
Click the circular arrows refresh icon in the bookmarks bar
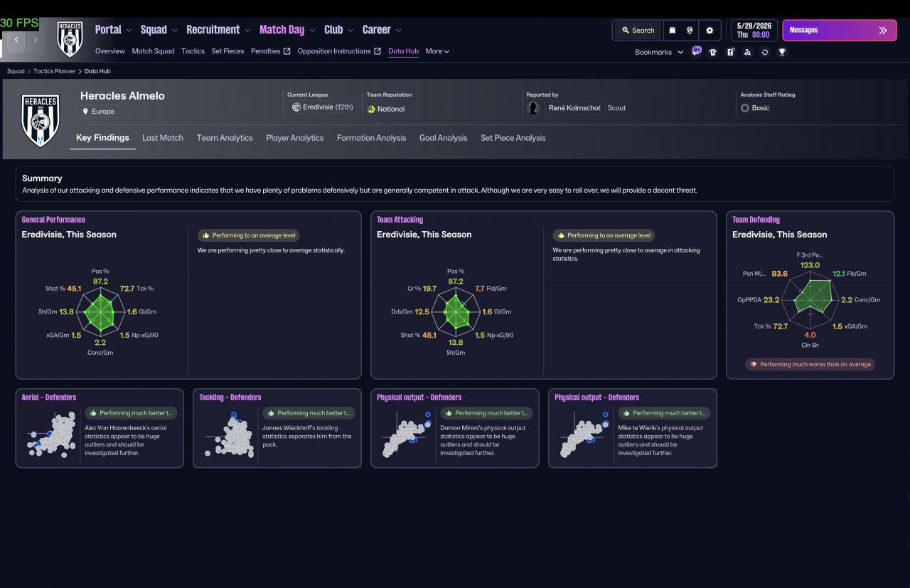click(764, 52)
